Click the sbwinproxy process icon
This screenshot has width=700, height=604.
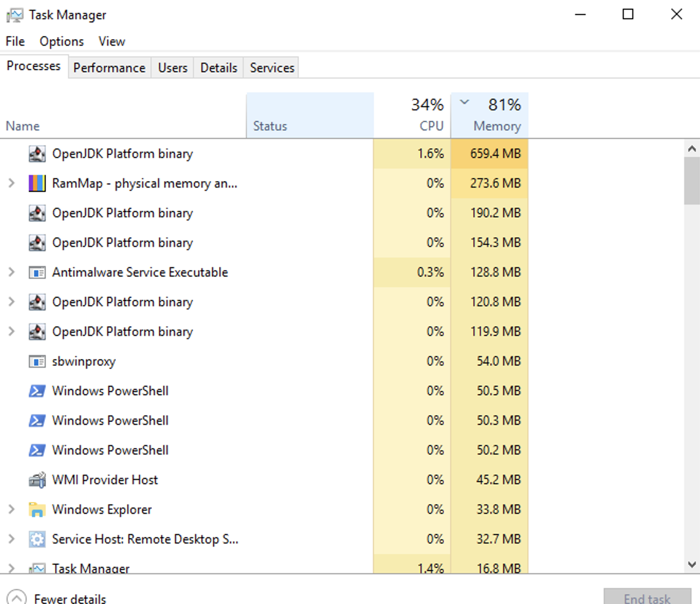click(x=37, y=361)
